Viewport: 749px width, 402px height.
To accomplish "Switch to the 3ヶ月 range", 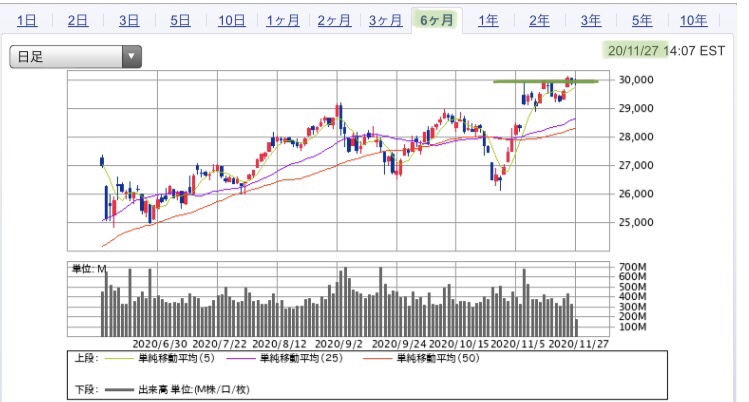I will [385, 21].
